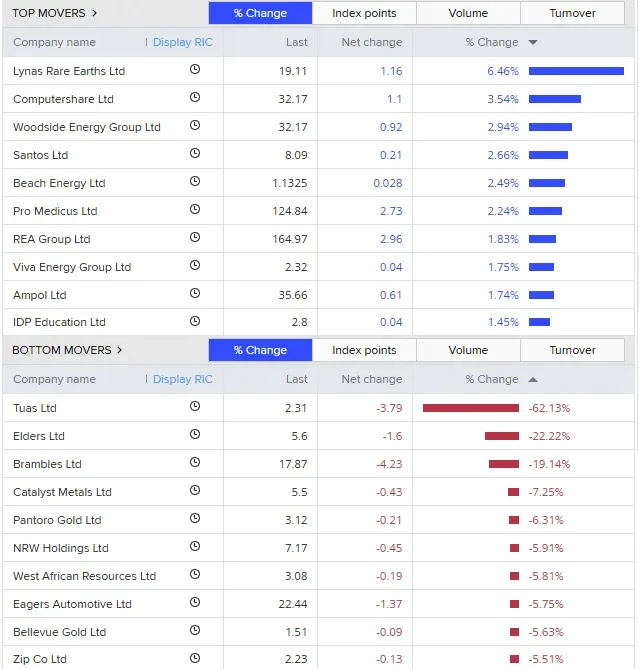Click the clock icon beside Lynas Rare Earths Ltd

(195, 69)
